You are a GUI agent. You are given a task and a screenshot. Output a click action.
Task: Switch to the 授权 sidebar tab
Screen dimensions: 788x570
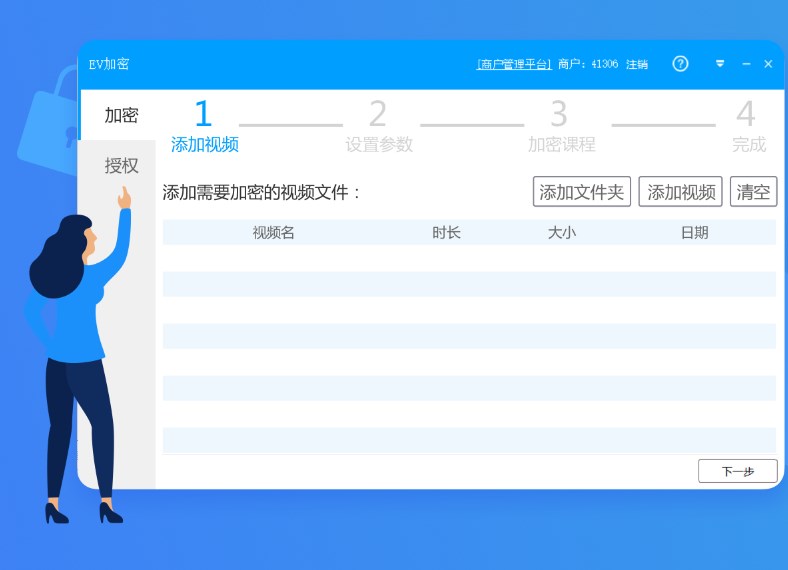click(121, 166)
